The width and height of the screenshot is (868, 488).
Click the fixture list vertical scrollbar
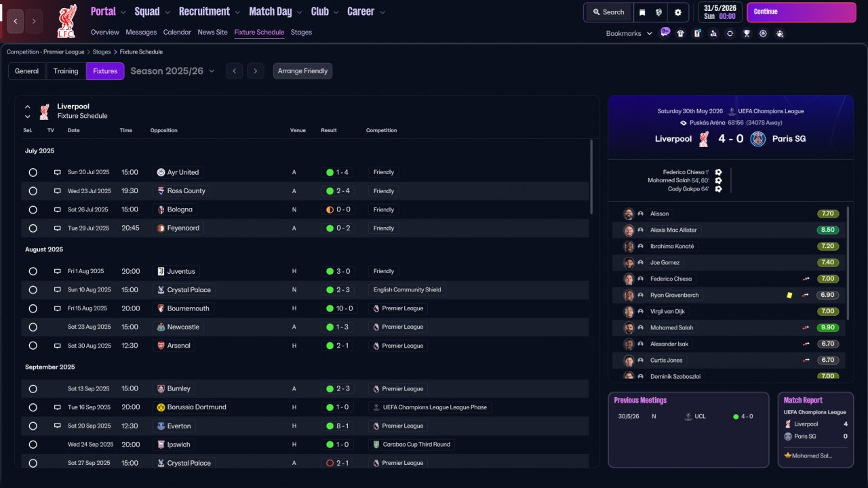tap(591, 177)
